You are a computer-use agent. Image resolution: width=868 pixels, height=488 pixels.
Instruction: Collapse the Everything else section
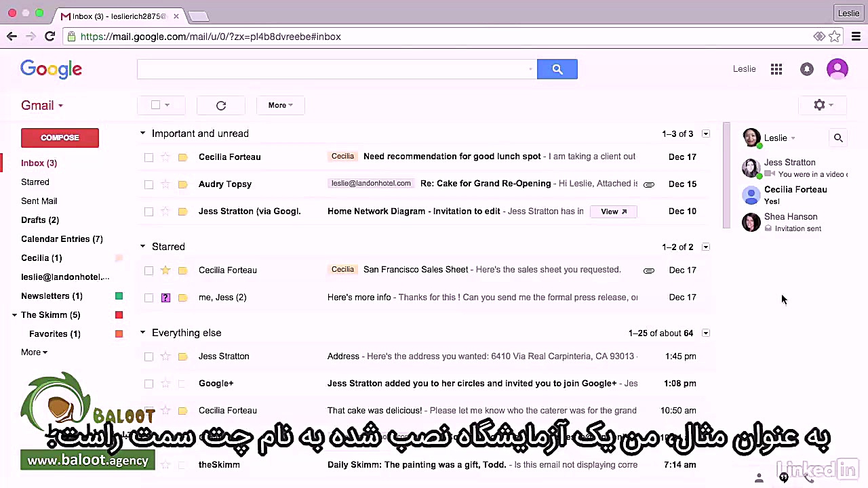coord(142,333)
